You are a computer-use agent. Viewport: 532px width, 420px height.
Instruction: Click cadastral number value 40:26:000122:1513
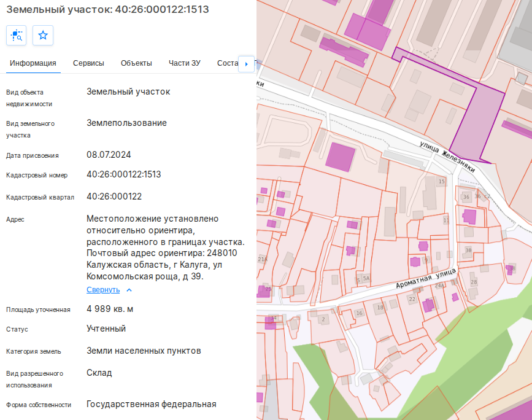[123, 174]
